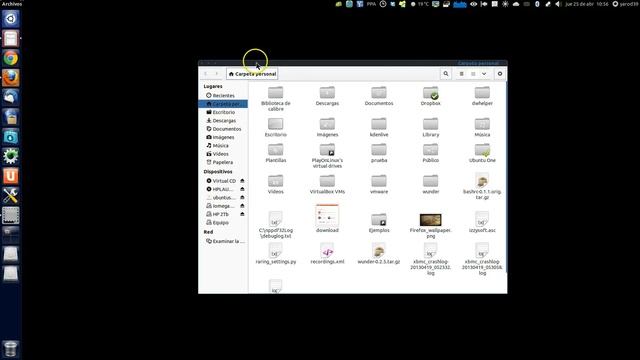The image size is (640, 360).
Task: Select the Dropbox folder
Action: (431, 96)
